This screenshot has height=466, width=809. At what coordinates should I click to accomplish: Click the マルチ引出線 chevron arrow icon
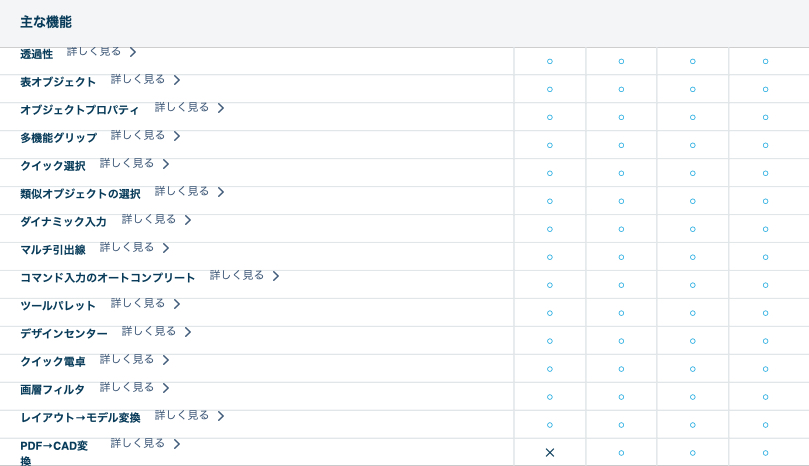coord(166,247)
